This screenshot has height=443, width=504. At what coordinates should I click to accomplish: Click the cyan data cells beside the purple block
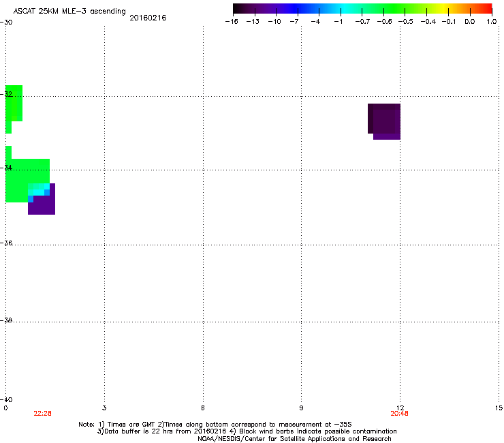39,189
